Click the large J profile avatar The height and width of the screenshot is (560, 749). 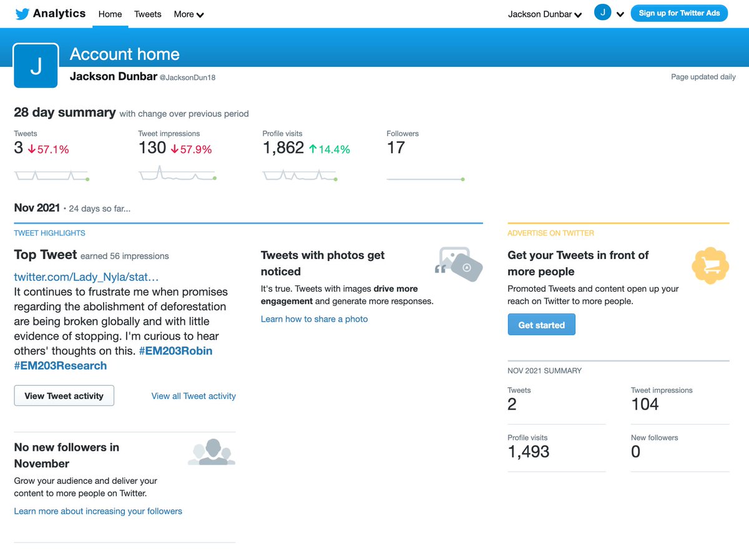click(x=36, y=66)
